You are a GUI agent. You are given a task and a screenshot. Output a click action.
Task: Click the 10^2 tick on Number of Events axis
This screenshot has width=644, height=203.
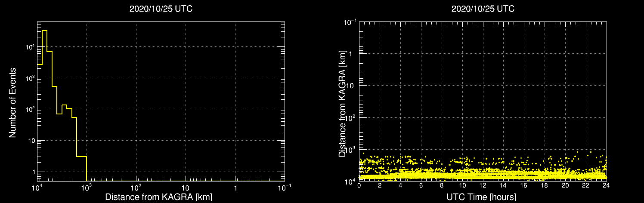(x=29, y=109)
